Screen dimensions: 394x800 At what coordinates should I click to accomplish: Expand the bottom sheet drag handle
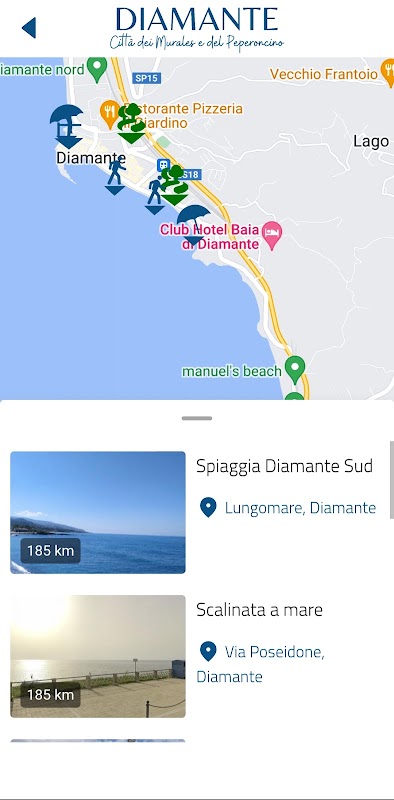click(x=197, y=418)
